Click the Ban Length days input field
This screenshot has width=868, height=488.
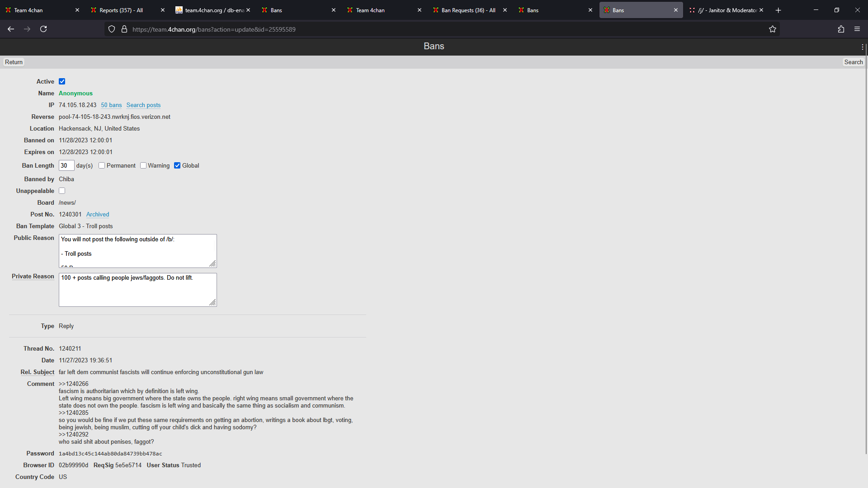[66, 166]
